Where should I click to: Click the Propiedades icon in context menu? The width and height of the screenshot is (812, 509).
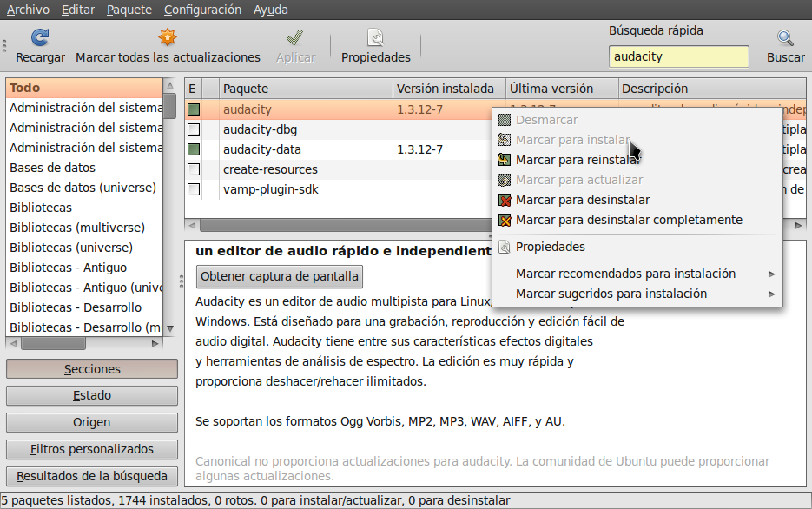coord(505,247)
